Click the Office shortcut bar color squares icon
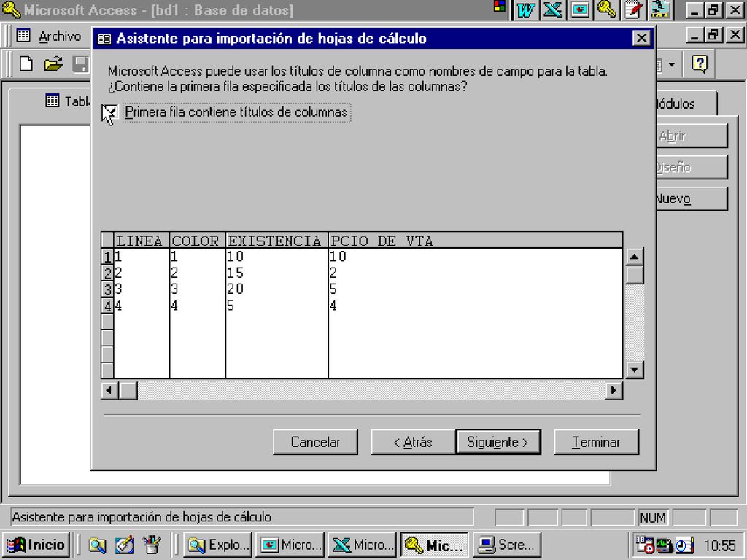 [499, 6]
